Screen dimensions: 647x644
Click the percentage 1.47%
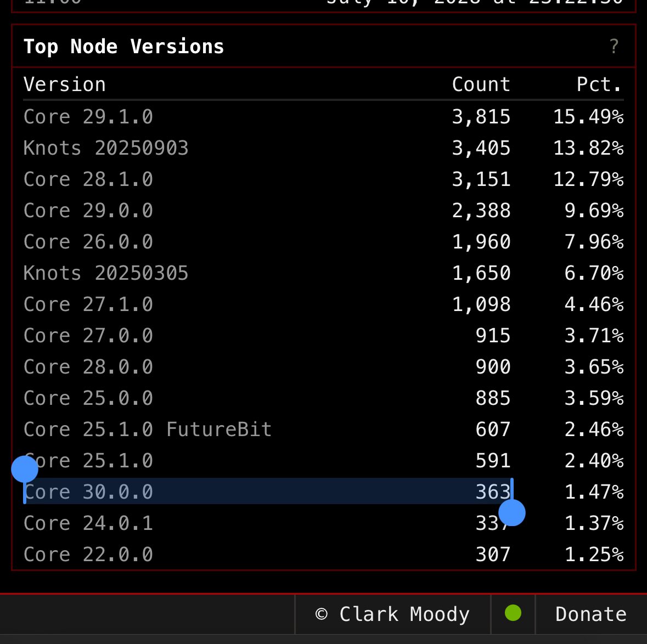(594, 492)
